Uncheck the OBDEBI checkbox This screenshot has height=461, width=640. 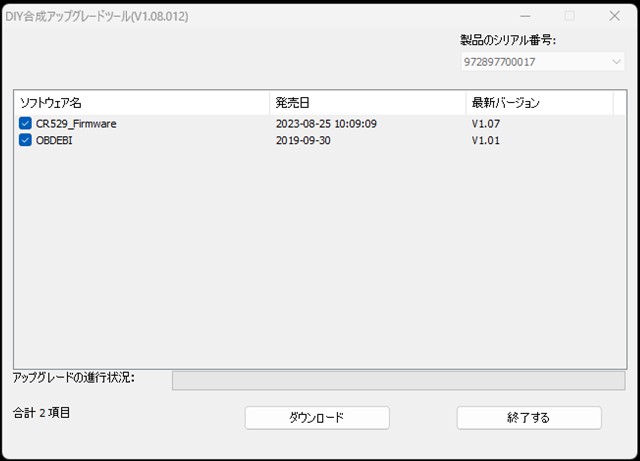[25, 140]
